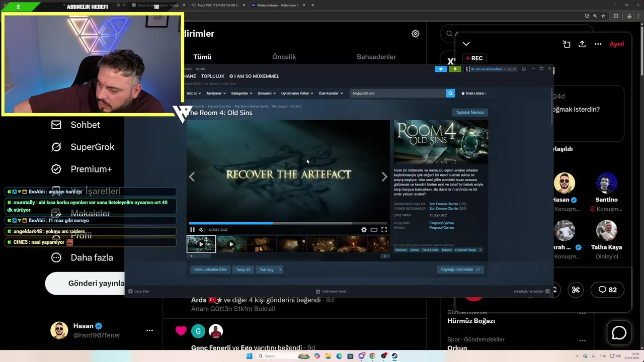644x362 pixels.
Task: Enter fullscreen for the trailer
Action: coord(384,230)
